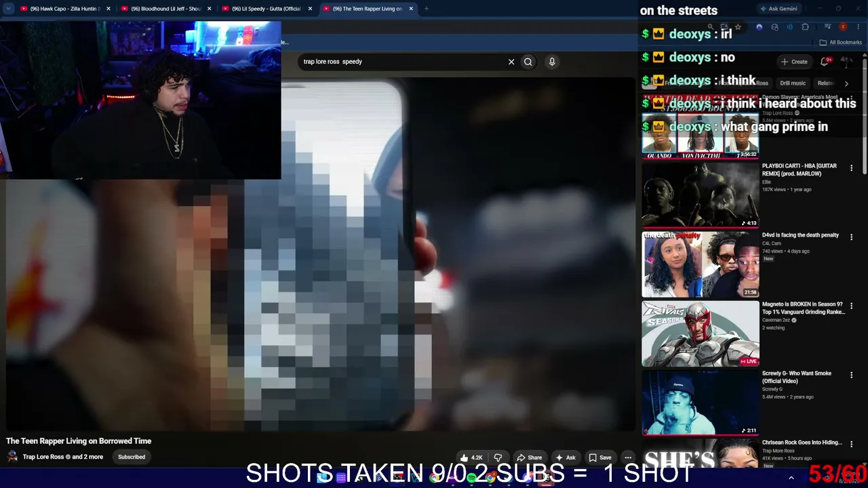Click the Ask Gemini button
The width and height of the screenshot is (868, 488).
pyautogui.click(x=778, y=9)
